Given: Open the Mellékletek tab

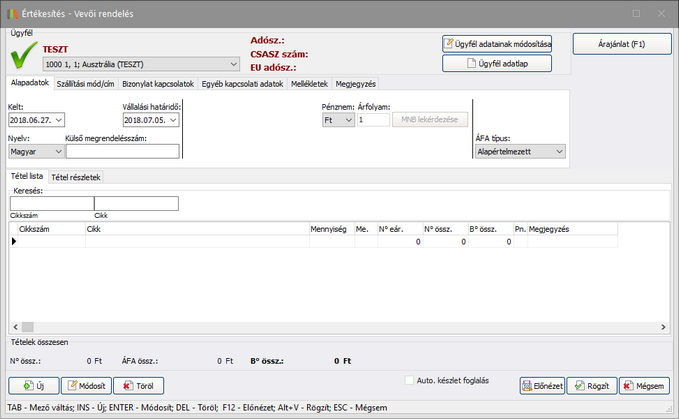Looking at the screenshot, I should point(311,84).
